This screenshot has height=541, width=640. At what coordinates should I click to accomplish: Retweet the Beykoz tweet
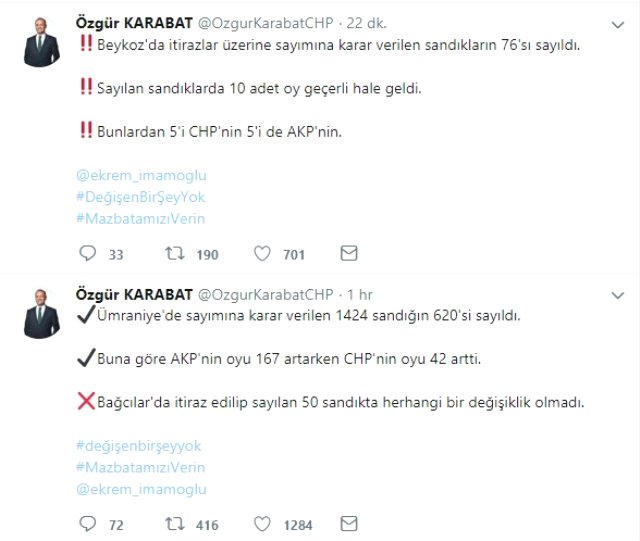(175, 254)
